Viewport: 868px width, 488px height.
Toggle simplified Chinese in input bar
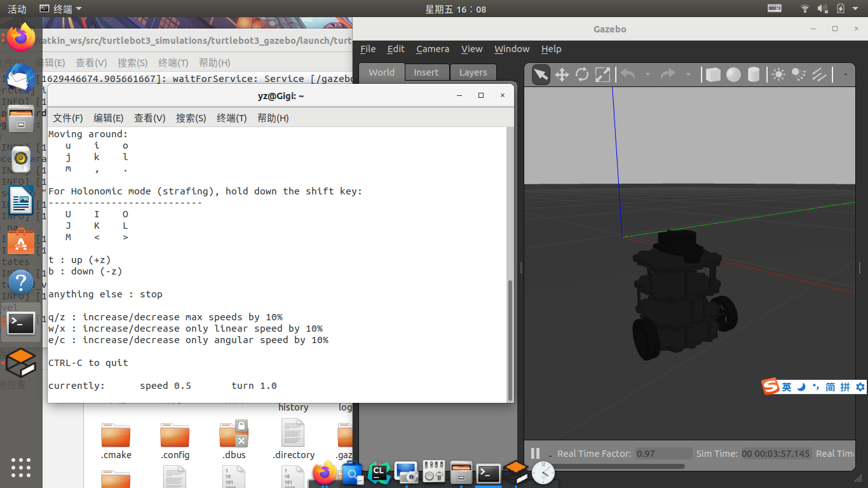pos(831,386)
